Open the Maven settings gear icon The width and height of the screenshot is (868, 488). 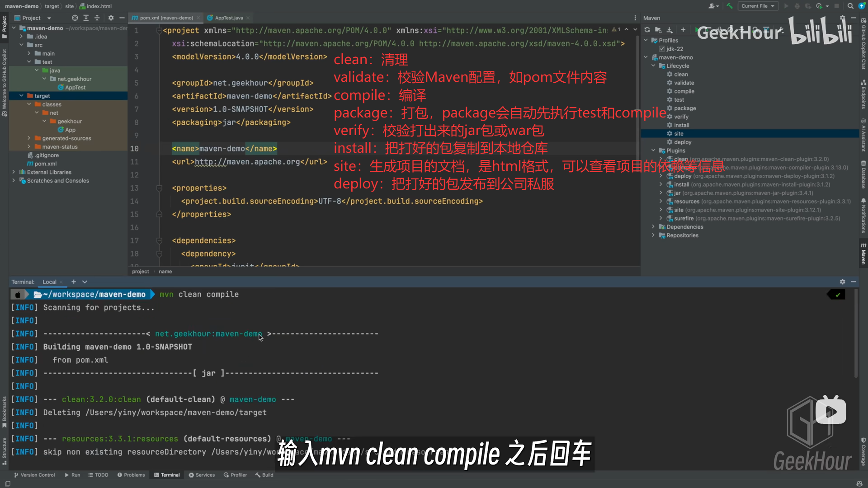pos(843,18)
